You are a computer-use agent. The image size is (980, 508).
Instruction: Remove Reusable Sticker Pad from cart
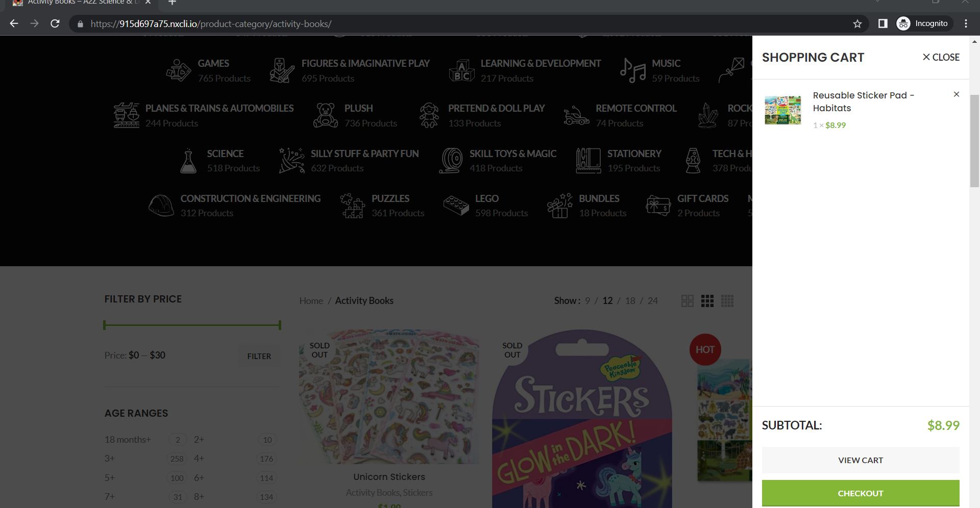coord(957,94)
